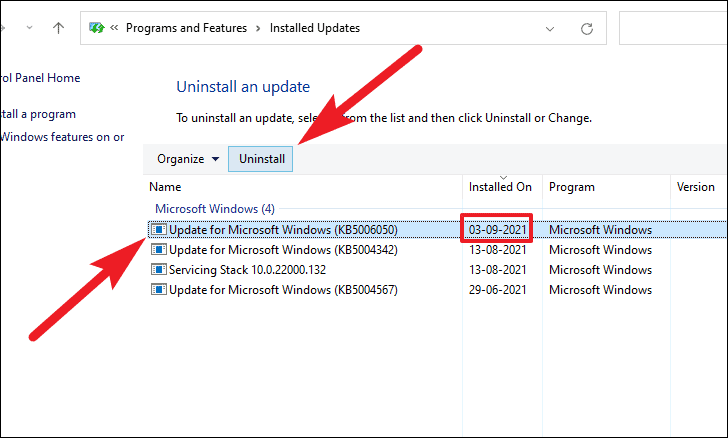
Task: Collapse the Microsoft Windows (4) group
Action: pyautogui.click(x=214, y=209)
